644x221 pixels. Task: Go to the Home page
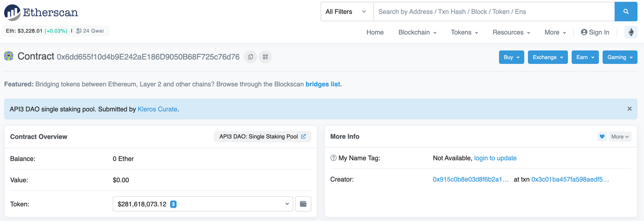[375, 32]
